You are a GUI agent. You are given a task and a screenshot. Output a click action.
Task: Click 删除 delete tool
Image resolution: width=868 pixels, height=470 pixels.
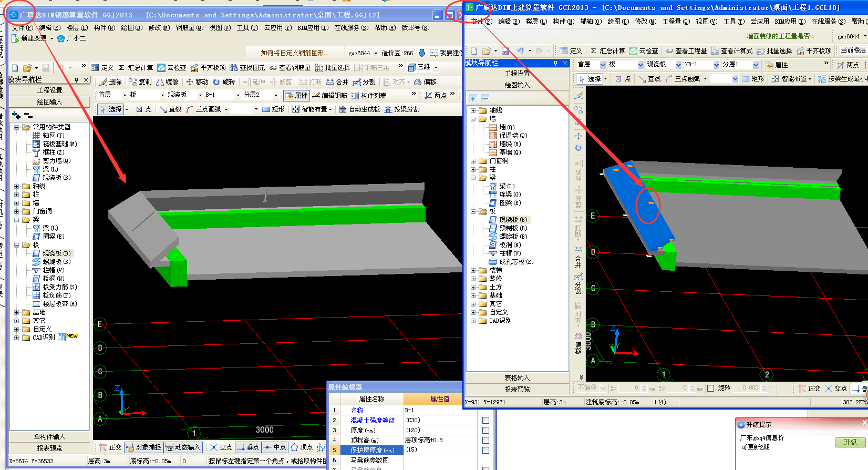(x=110, y=81)
